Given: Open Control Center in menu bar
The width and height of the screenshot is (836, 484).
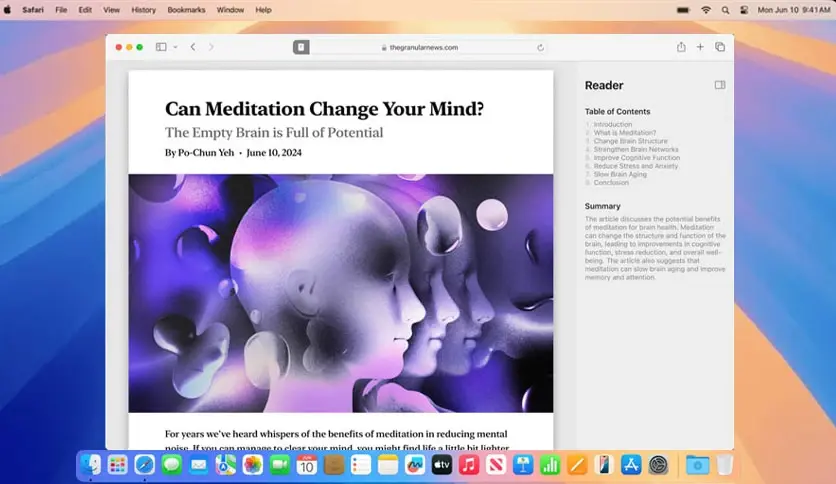Looking at the screenshot, I should [744, 10].
